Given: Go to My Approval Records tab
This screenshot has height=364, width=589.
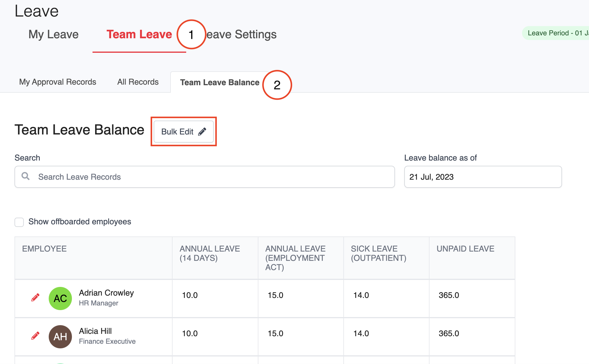Looking at the screenshot, I should pos(57,82).
